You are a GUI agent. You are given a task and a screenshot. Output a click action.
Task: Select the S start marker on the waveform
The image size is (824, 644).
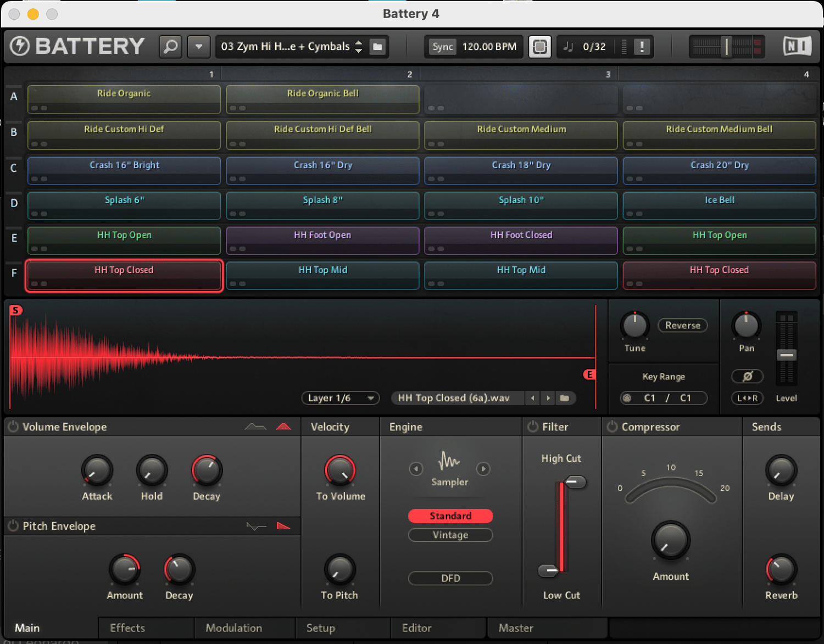16,310
